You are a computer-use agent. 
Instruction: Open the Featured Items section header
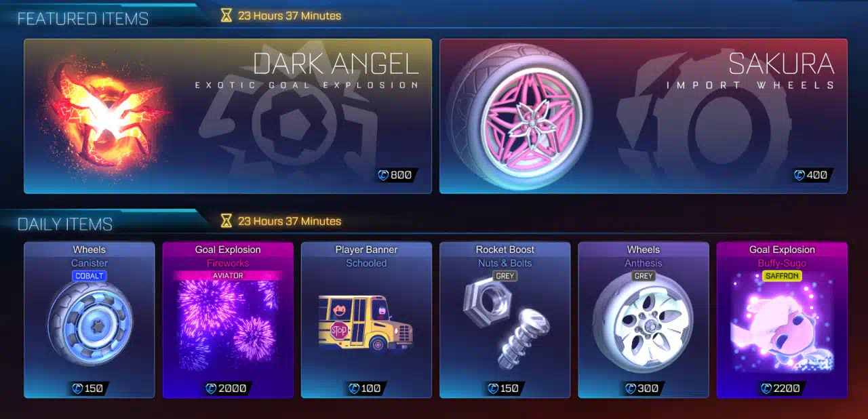[x=83, y=18]
